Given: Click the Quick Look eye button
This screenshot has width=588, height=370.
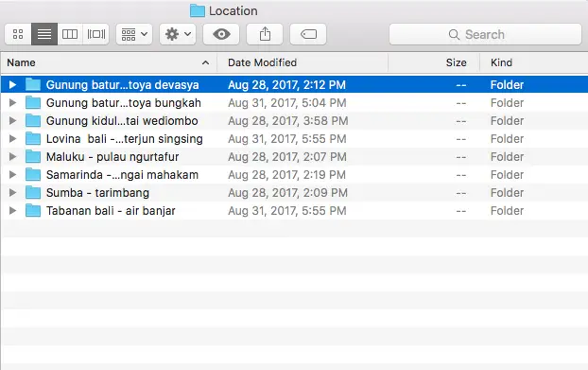Looking at the screenshot, I should click(221, 34).
